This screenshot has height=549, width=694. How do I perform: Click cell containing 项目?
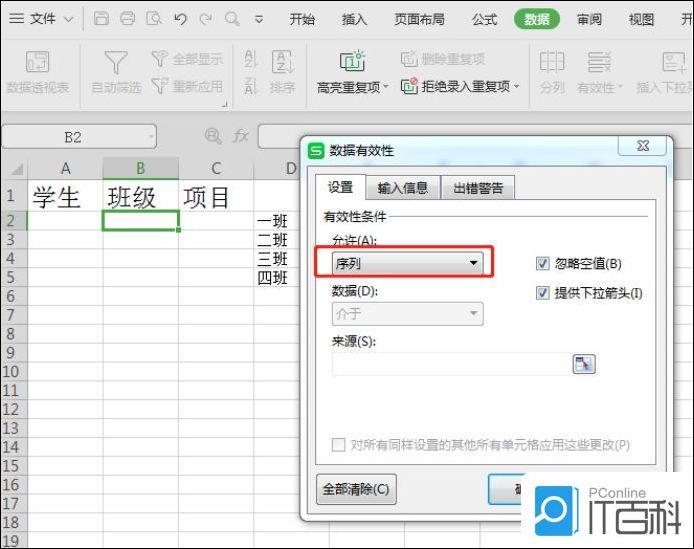(216, 197)
